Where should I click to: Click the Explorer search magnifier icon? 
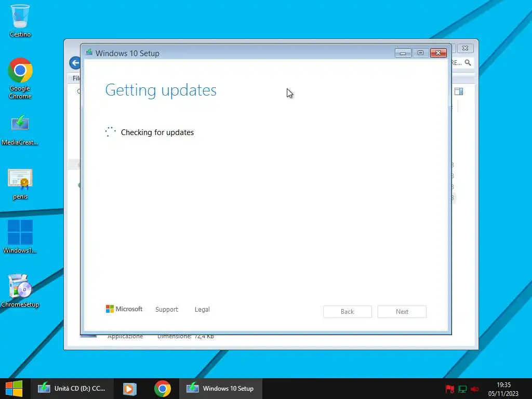(468, 63)
